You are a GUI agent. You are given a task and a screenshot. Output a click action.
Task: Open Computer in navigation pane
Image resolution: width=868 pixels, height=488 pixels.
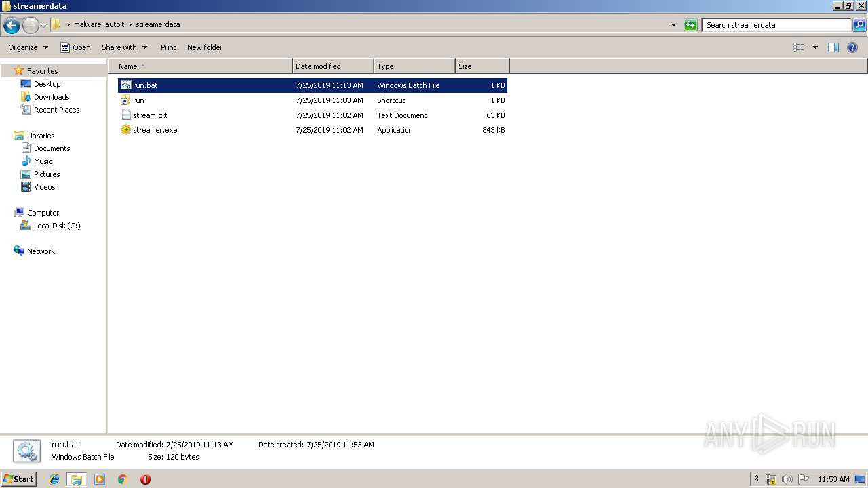point(43,213)
